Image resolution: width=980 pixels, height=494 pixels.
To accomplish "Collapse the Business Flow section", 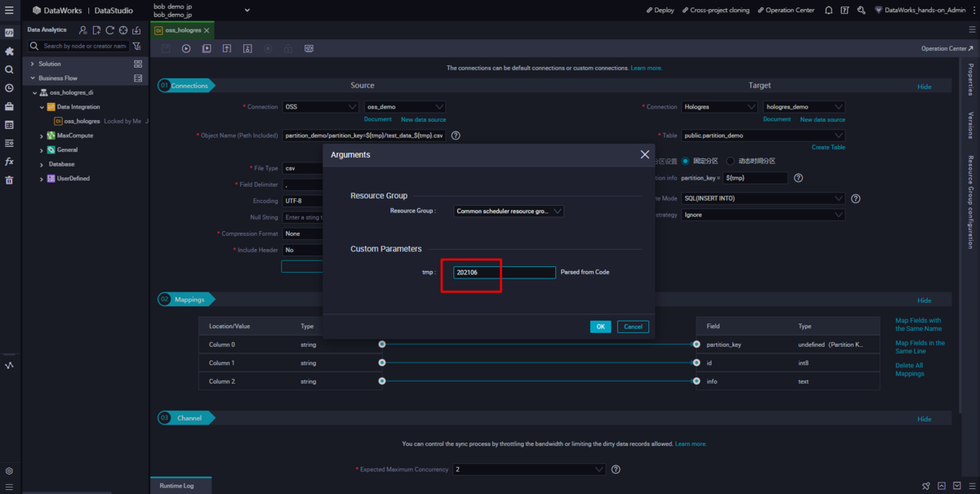I will pos(32,78).
